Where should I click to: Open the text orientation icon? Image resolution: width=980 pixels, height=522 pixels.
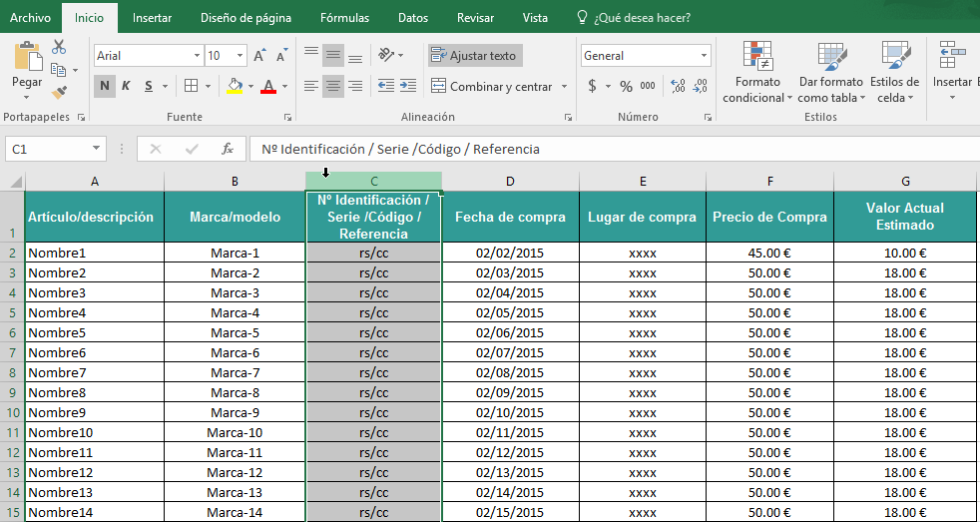coord(386,55)
